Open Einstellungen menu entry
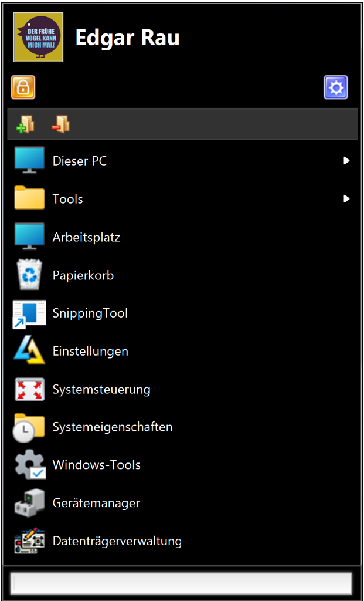364x601 pixels. click(x=182, y=351)
